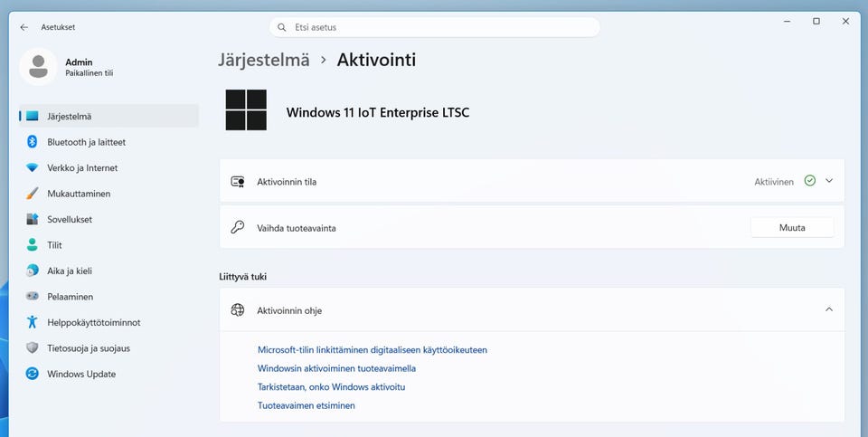Maximize the Asetukset window

coord(816,22)
